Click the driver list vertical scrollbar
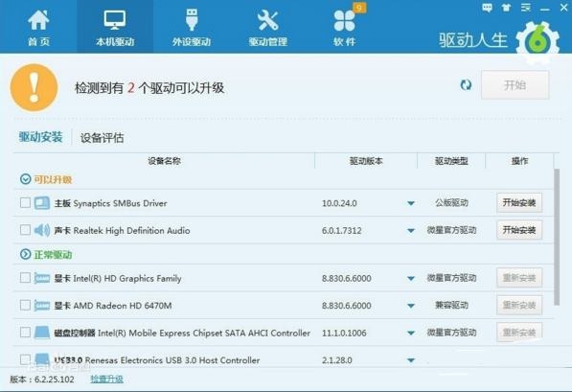The height and width of the screenshot is (392, 572). point(557,237)
